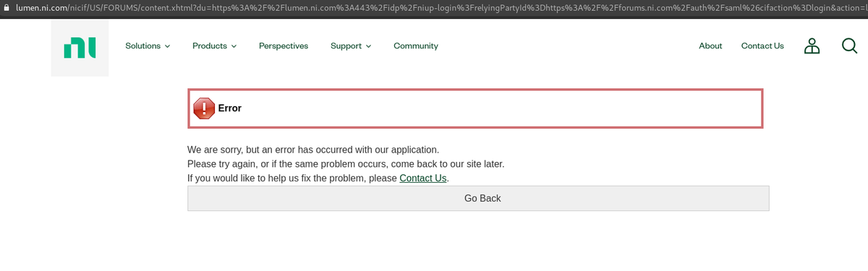This screenshot has width=868, height=271.
Task: Expand the Support dropdown menu
Action: [x=351, y=46]
